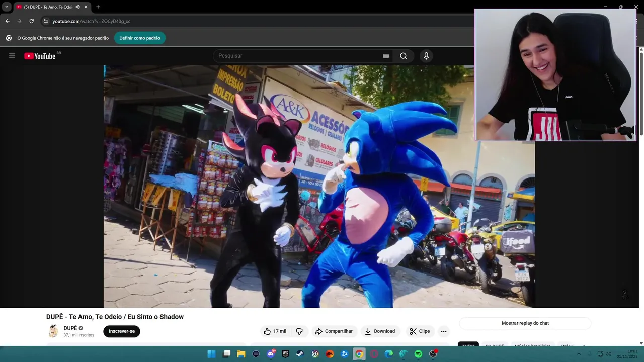Mute tab via speaker icon on tab
Screen dimensions: 644x362
(x=77, y=7)
